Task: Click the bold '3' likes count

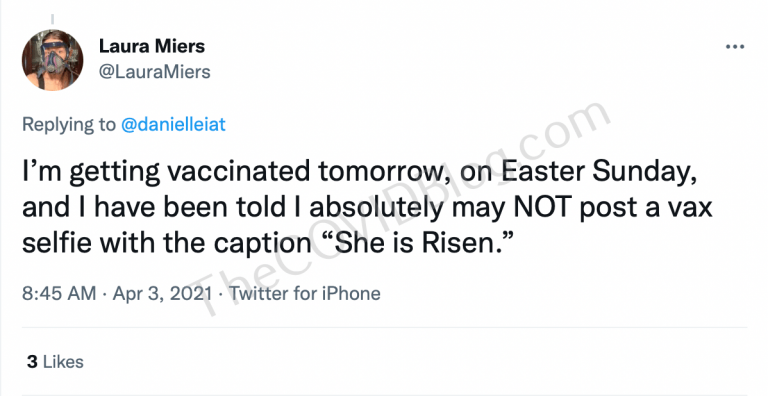Action: coord(32,362)
